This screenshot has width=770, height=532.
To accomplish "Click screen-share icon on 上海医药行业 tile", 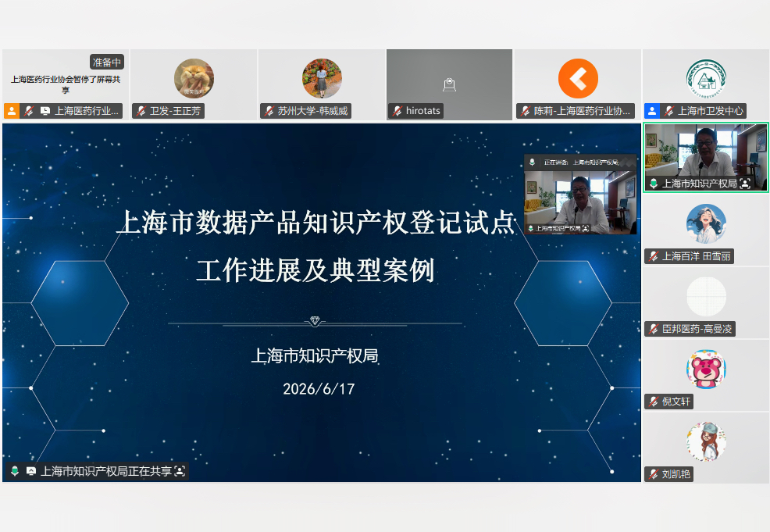I will coord(45,111).
